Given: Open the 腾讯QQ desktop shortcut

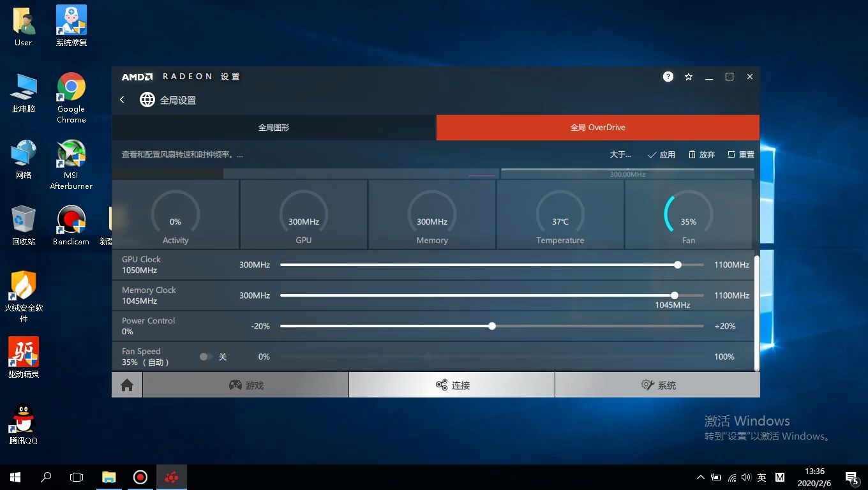Looking at the screenshot, I should click(x=24, y=424).
